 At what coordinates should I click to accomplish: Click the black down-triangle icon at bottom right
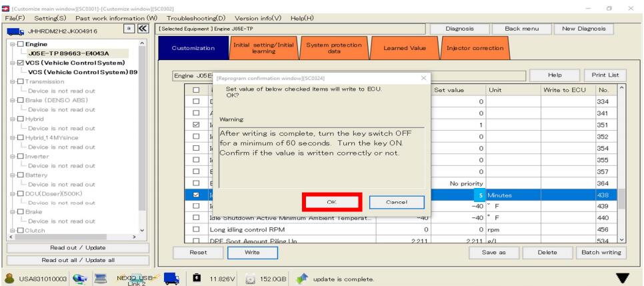623,278
